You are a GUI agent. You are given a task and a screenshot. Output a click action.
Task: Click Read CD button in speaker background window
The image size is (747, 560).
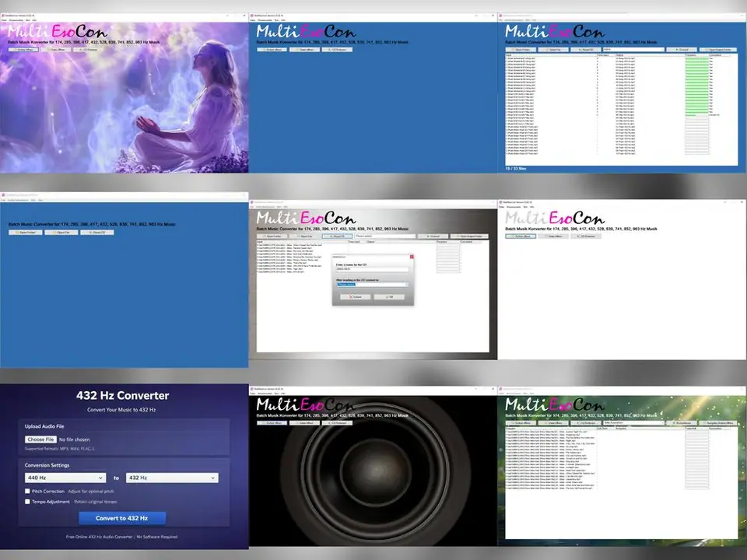tap(337, 422)
